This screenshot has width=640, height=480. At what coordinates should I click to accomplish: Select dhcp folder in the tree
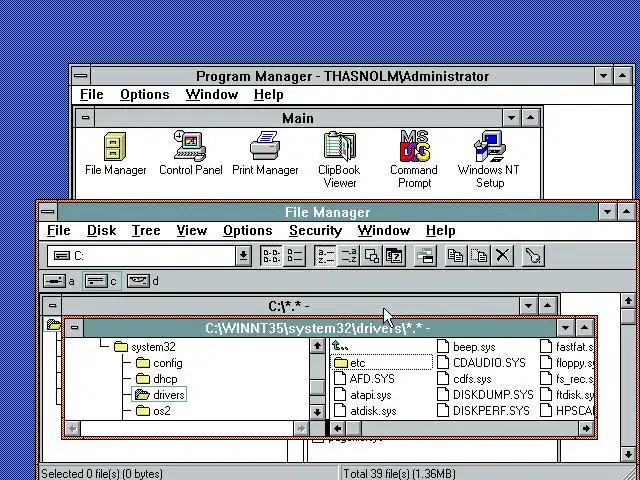157,379
